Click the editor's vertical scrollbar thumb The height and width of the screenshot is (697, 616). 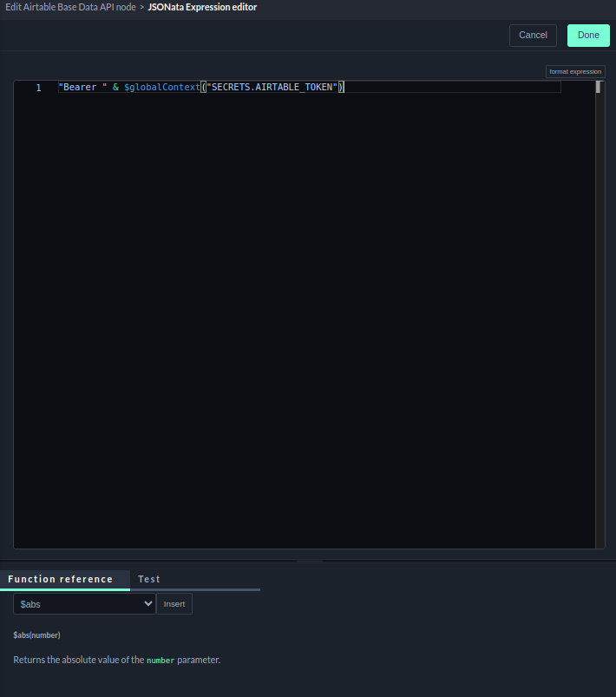599,87
